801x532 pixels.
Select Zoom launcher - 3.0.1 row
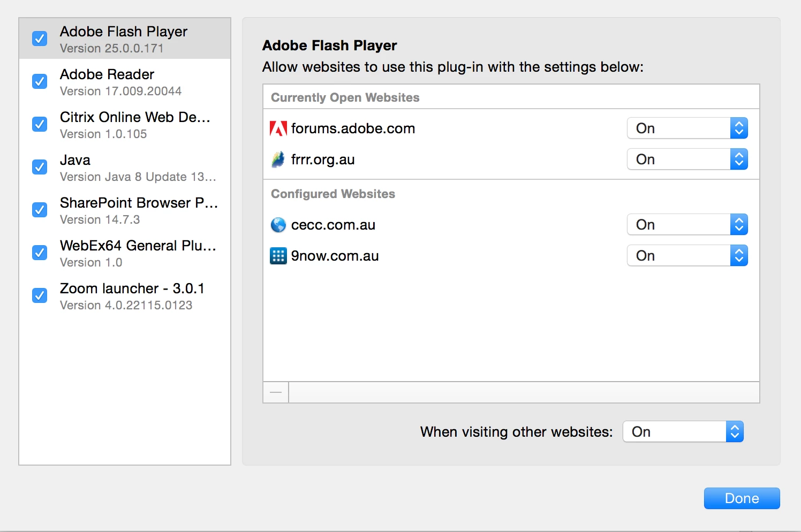click(x=125, y=295)
